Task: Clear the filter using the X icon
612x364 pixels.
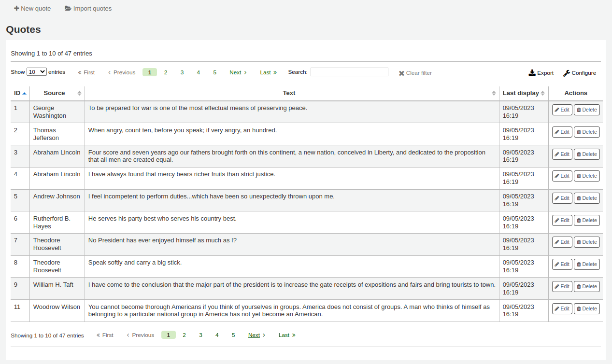Action: (401, 73)
